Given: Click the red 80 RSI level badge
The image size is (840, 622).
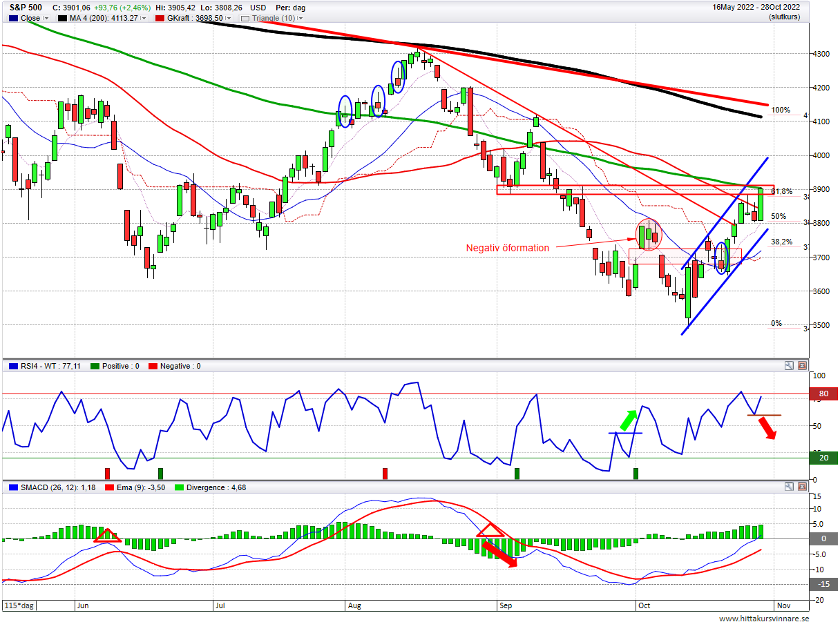Looking at the screenshot, I should 823,394.
